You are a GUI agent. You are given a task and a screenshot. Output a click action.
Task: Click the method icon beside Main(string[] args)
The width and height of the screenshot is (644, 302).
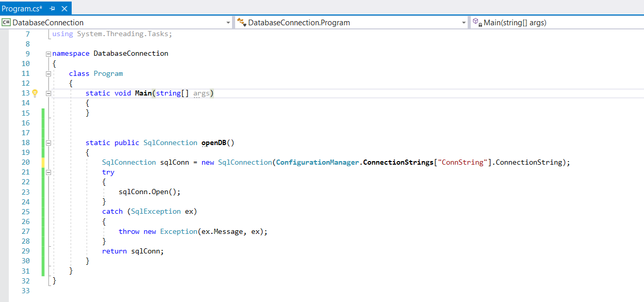477,23
